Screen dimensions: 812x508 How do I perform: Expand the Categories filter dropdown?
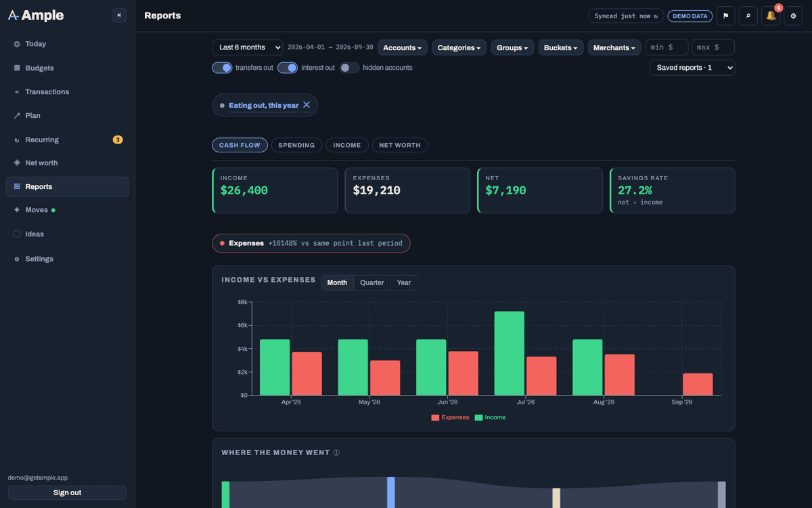(459, 47)
